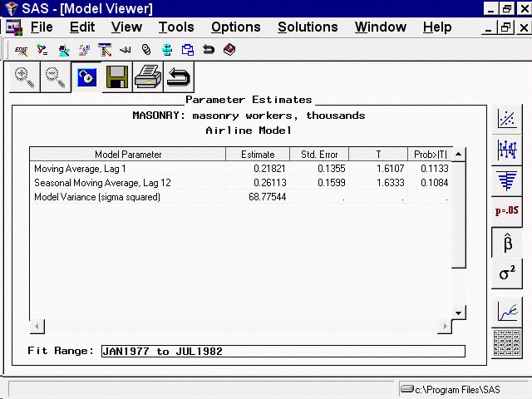Click the T value 1.6107
This screenshot has height=399, width=532.
coord(390,169)
